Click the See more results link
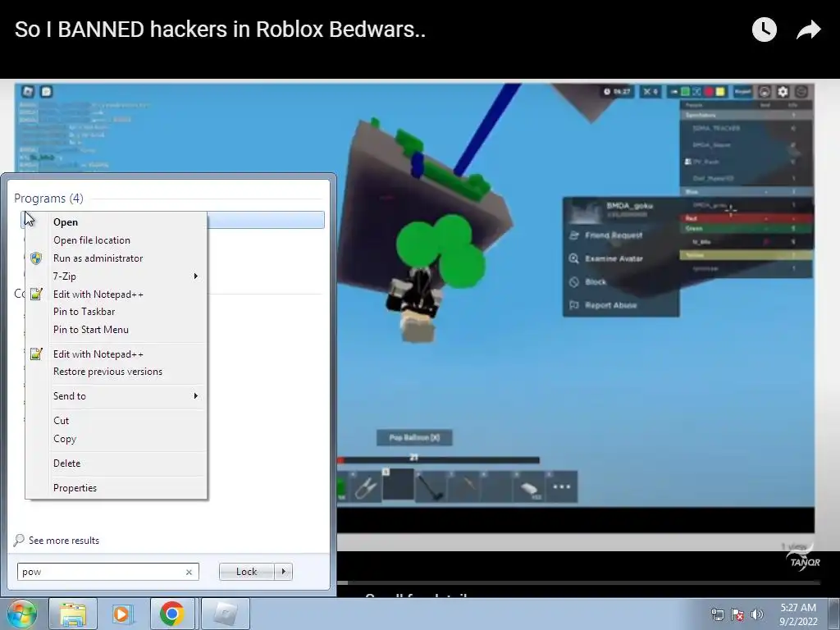Screen dimensions: 840x630 point(64,541)
